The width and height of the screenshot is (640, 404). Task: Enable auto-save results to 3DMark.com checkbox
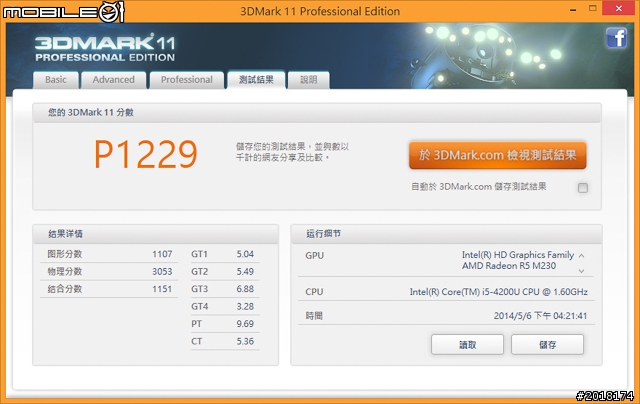(583, 188)
